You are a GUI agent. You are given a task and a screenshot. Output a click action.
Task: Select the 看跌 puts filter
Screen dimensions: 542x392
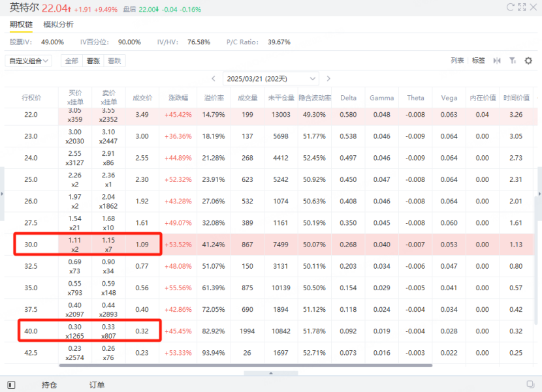point(114,61)
